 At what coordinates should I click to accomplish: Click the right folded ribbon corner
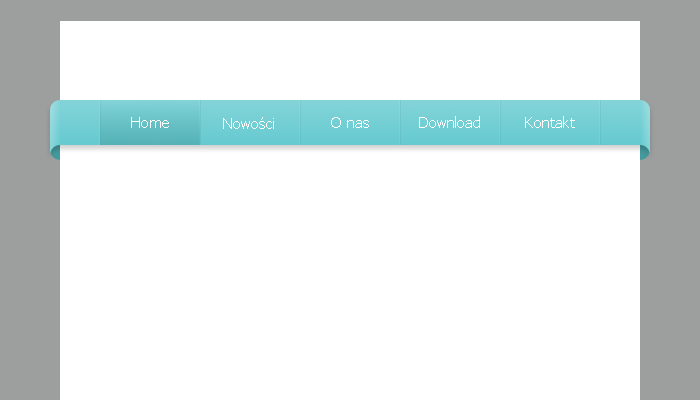pyautogui.click(x=644, y=152)
